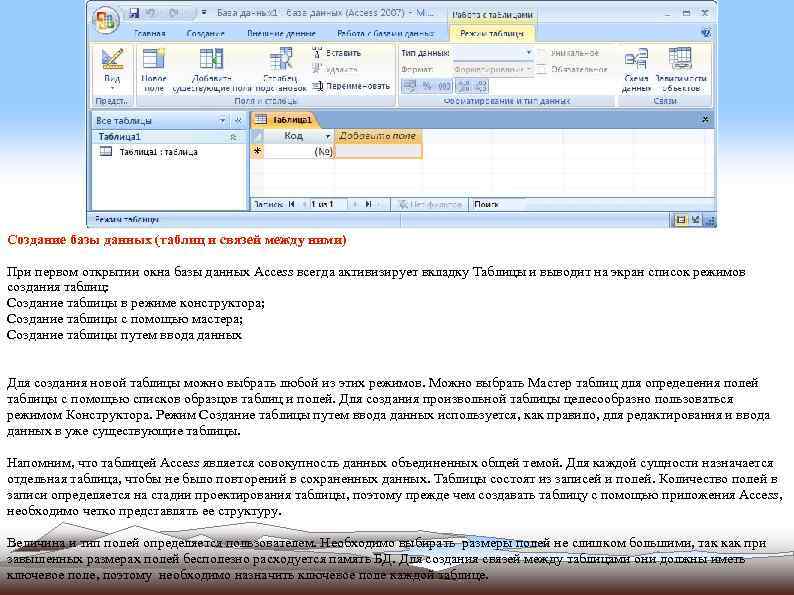Click the empty cell under Добавить поле
The width and height of the screenshot is (794, 595).
click(378, 151)
